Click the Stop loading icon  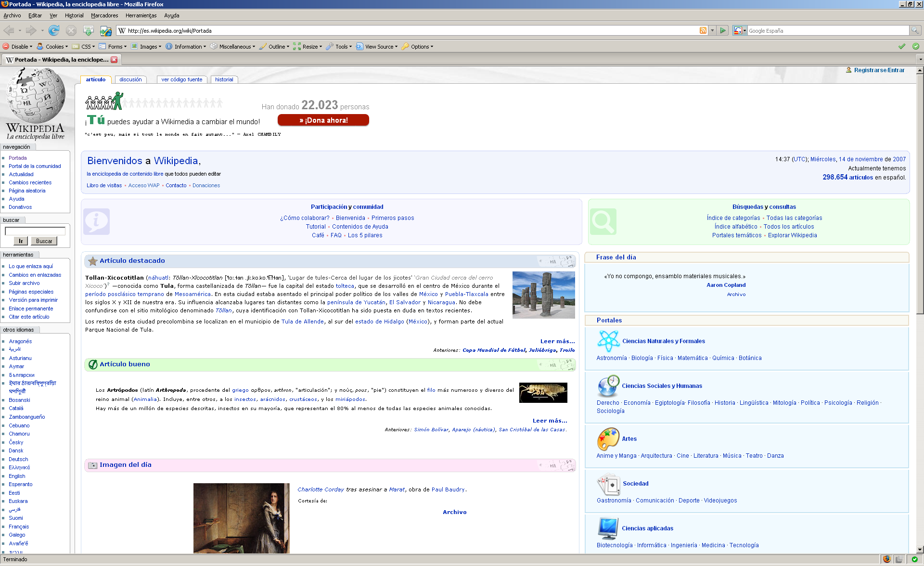[71, 31]
